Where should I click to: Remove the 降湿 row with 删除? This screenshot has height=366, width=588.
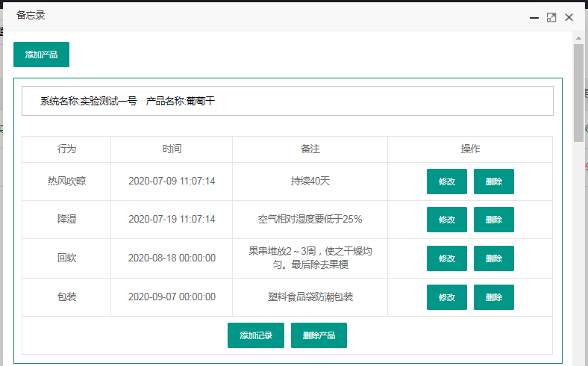(x=494, y=220)
